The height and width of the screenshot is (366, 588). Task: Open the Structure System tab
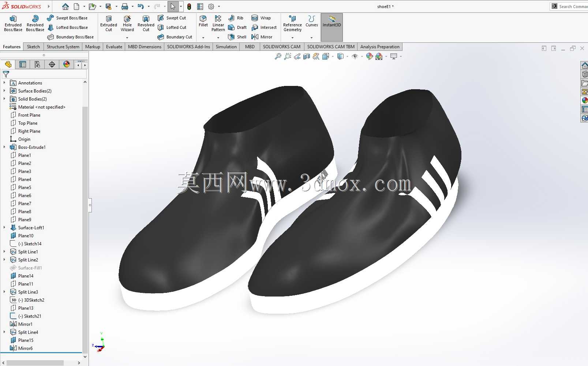point(63,47)
